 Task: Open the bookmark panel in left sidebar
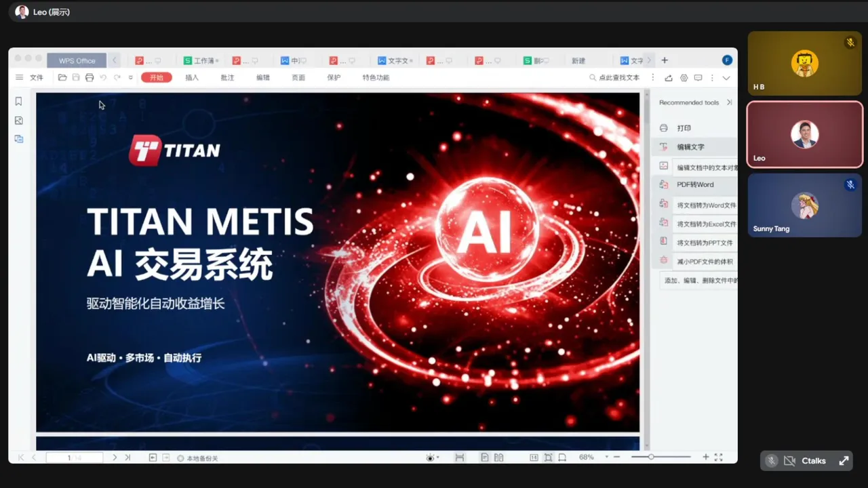19,102
